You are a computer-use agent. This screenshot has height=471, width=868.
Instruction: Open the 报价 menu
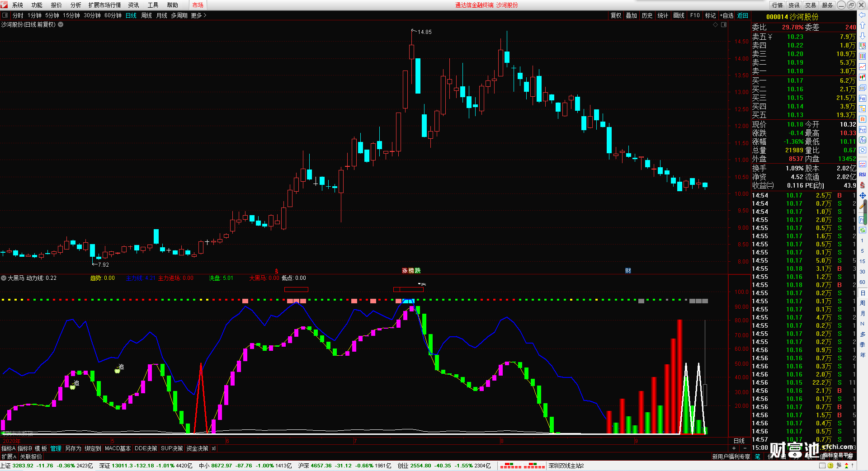(x=57, y=5)
